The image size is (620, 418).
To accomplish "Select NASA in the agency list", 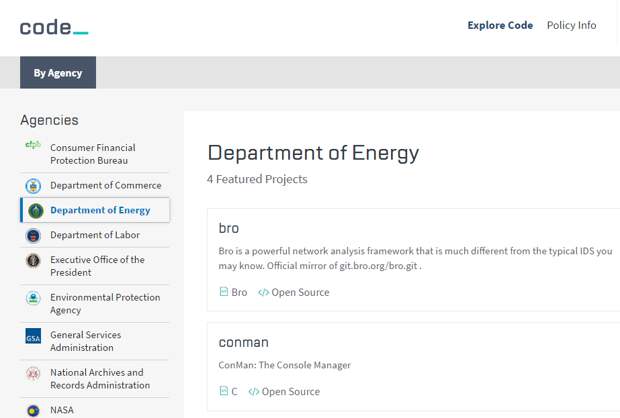I will (95, 410).
